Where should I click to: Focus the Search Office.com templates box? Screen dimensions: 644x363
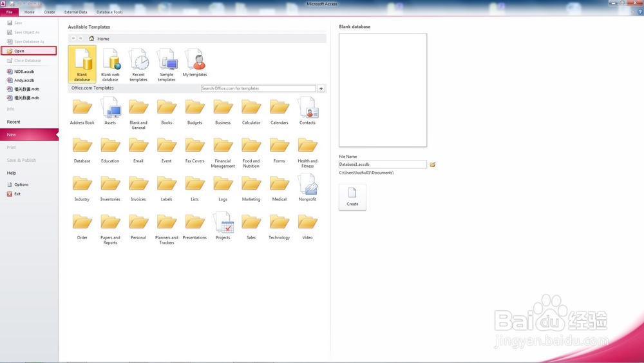[x=258, y=88]
